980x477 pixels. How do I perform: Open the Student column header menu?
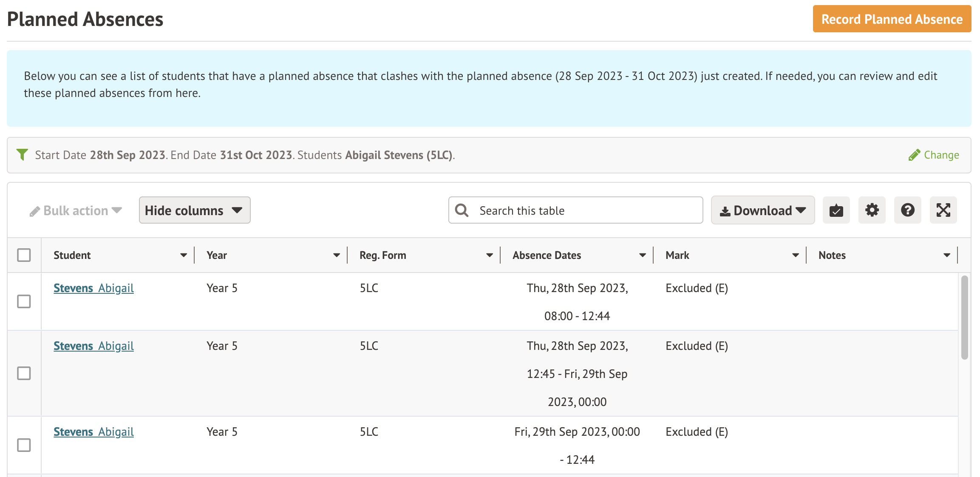pyautogui.click(x=183, y=255)
